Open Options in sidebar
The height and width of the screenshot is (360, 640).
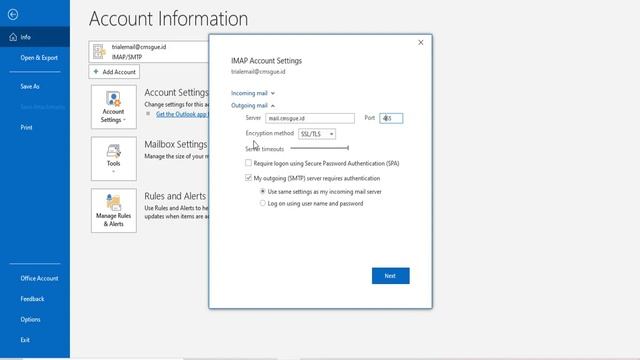tap(30, 319)
